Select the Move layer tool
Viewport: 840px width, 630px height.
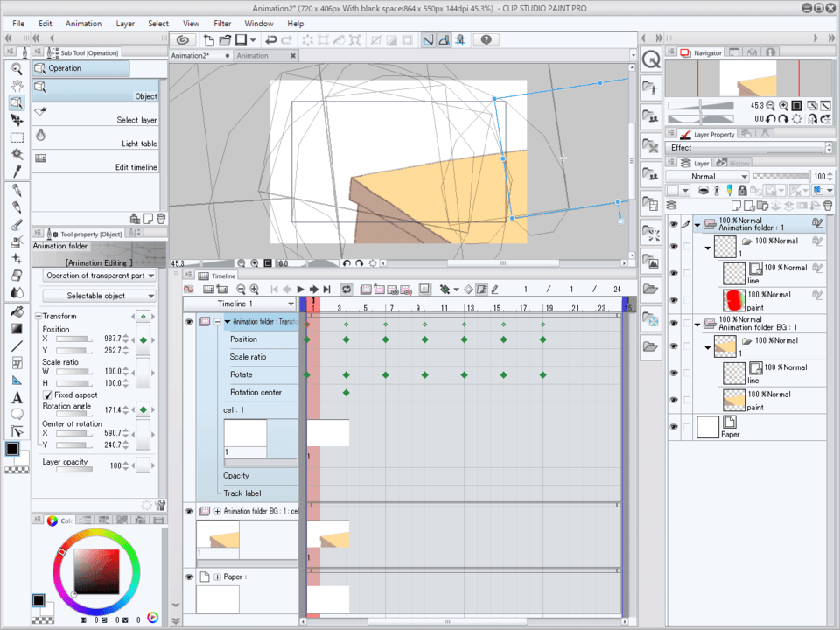point(17,120)
